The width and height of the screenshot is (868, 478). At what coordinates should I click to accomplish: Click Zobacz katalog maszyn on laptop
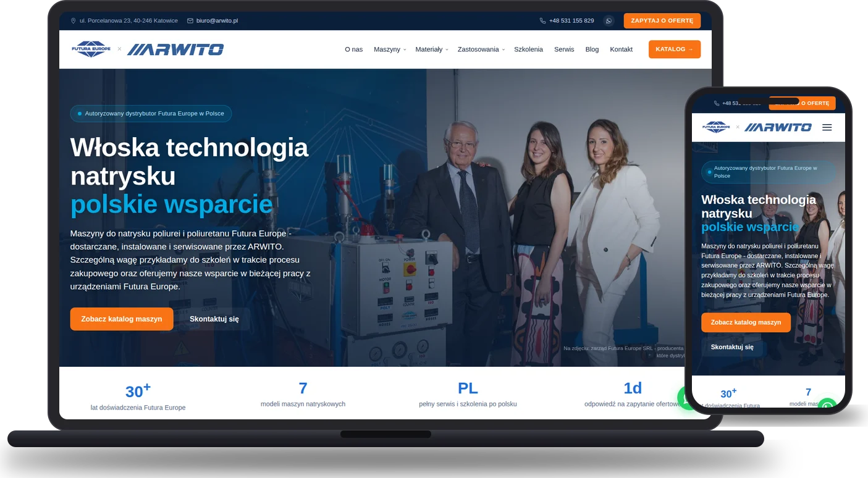[122, 319]
